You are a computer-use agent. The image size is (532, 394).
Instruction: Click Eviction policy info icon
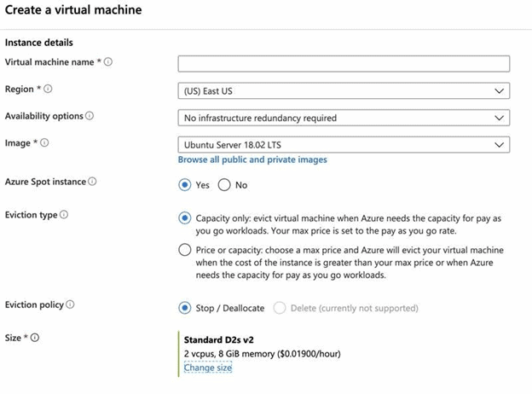coord(70,304)
